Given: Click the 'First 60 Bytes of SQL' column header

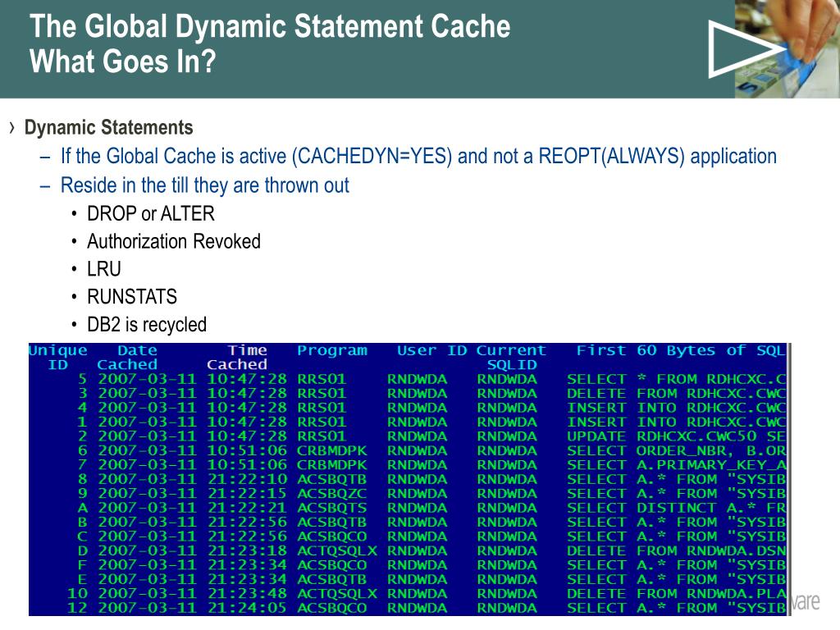Looking at the screenshot, I should coord(680,351).
